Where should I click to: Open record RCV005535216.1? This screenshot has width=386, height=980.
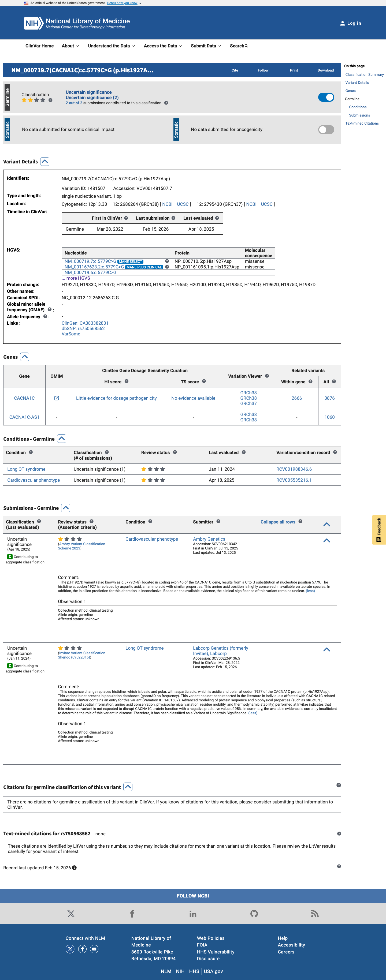click(x=294, y=480)
